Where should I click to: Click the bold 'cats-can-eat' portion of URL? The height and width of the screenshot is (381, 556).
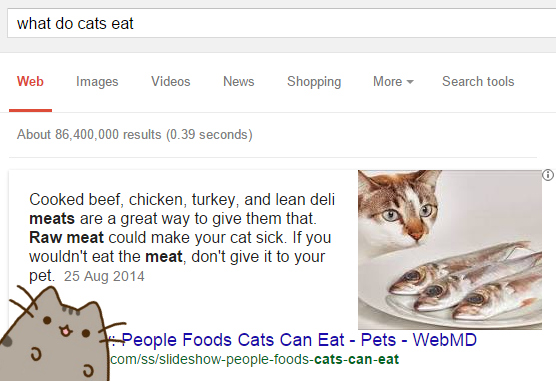click(357, 359)
